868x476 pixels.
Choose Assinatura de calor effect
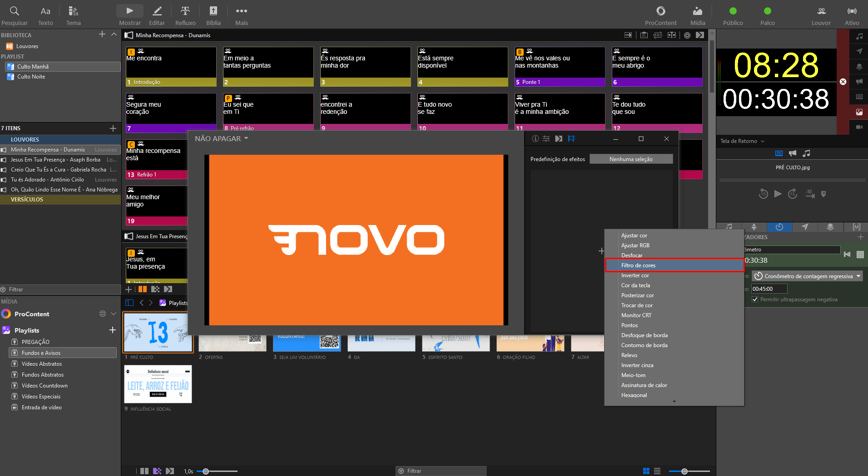675,385
